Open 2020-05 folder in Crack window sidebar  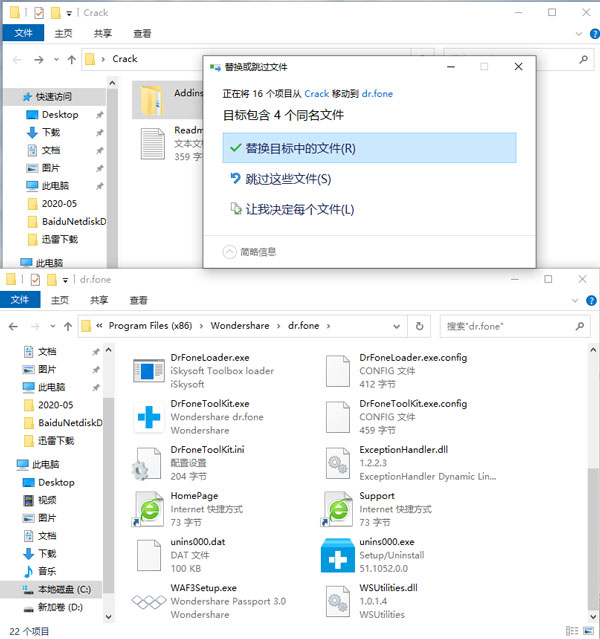[59, 203]
